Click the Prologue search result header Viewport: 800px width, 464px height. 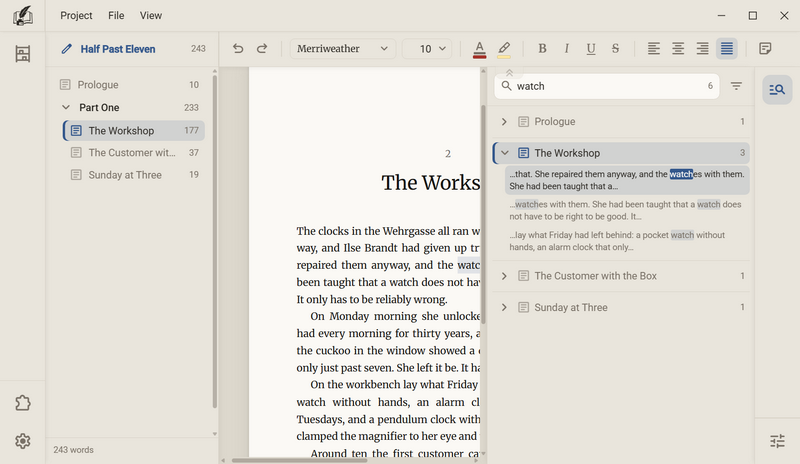point(621,121)
